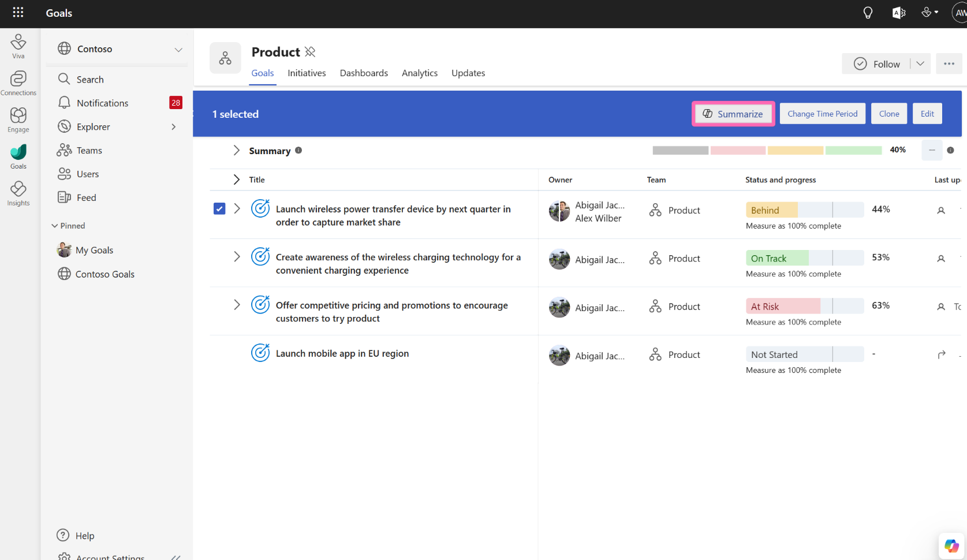Click the Change Time Period button

point(822,114)
